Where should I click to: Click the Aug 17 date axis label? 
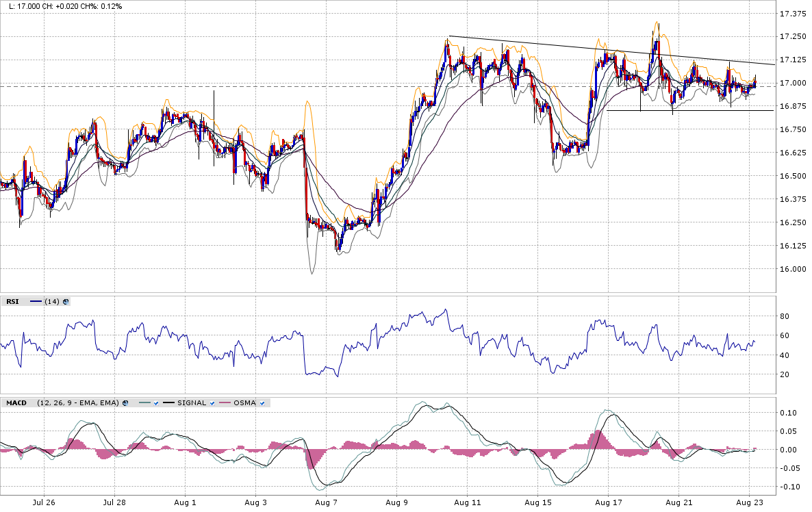[607, 502]
